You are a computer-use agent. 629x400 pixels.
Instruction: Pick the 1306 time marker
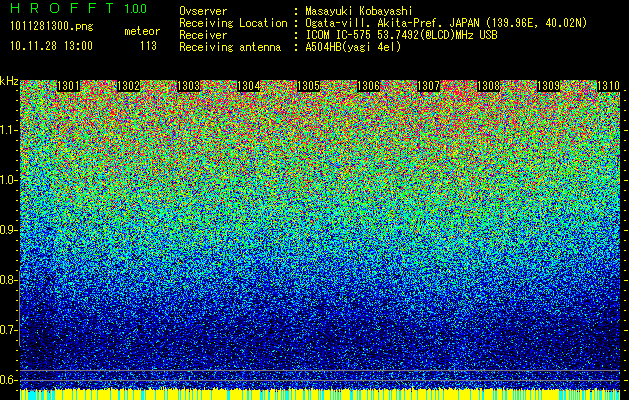pyautogui.click(x=369, y=86)
